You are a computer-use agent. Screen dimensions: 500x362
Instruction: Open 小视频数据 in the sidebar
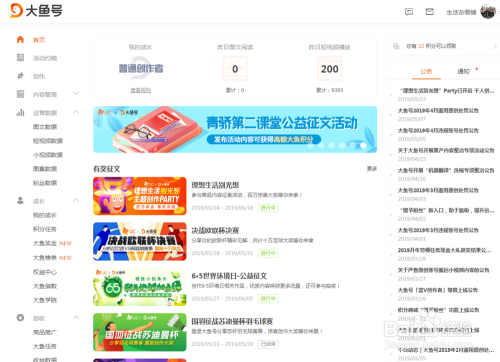48,155
